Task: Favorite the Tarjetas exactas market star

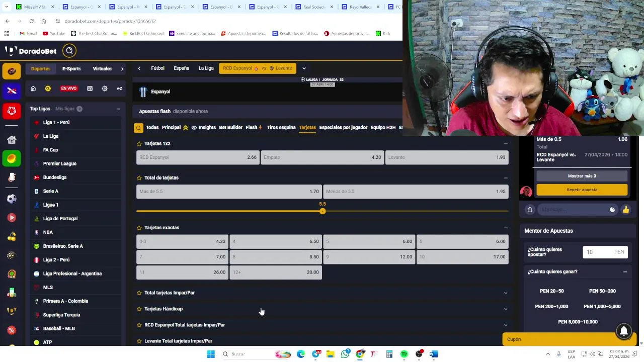Action: point(139,228)
